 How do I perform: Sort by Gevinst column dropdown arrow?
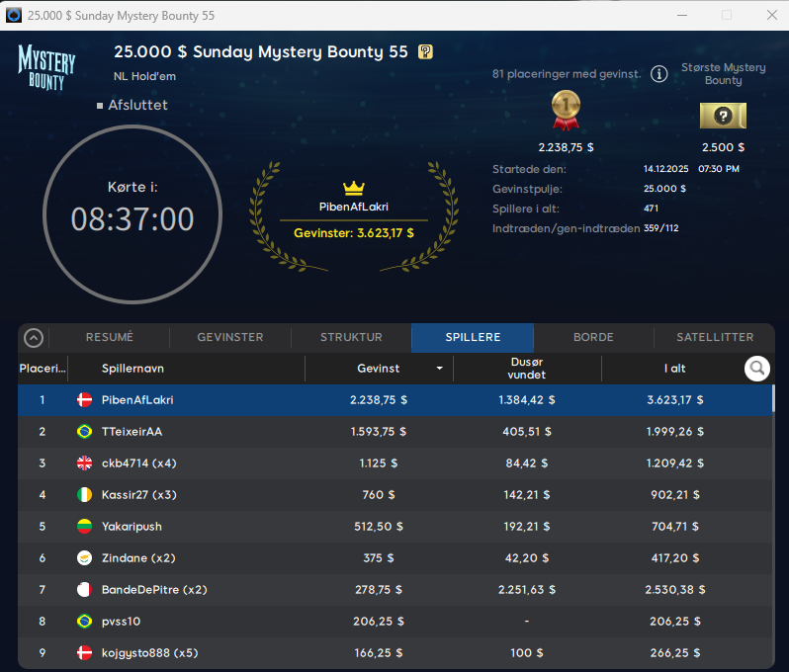(439, 369)
